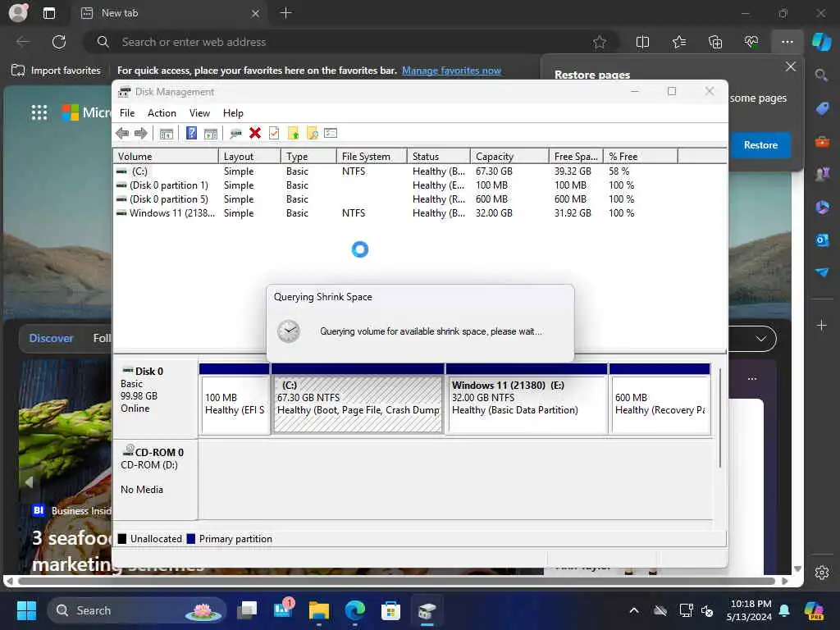840x630 pixels.
Task: Click the Forward arrow in Disk Management toolbar
Action: (x=141, y=134)
